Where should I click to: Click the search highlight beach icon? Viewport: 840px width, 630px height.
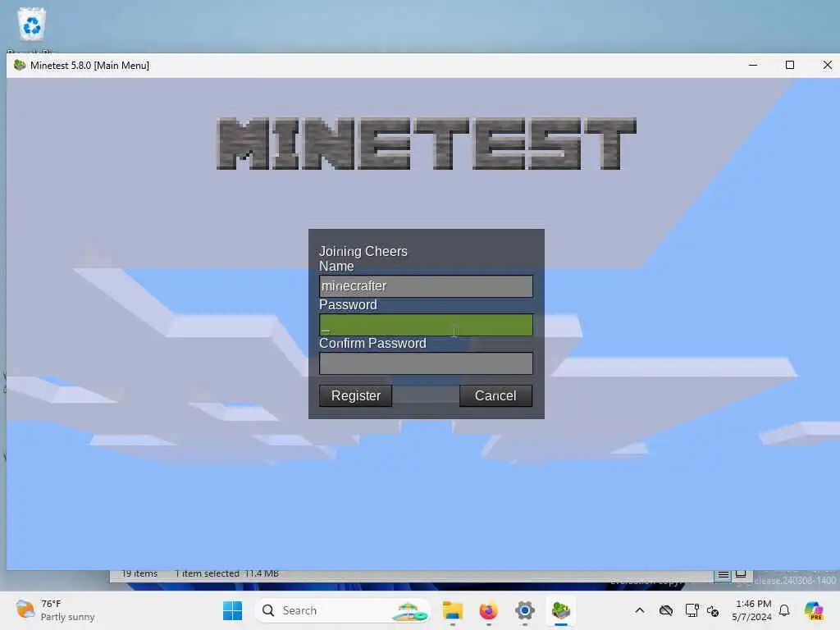[x=409, y=611]
